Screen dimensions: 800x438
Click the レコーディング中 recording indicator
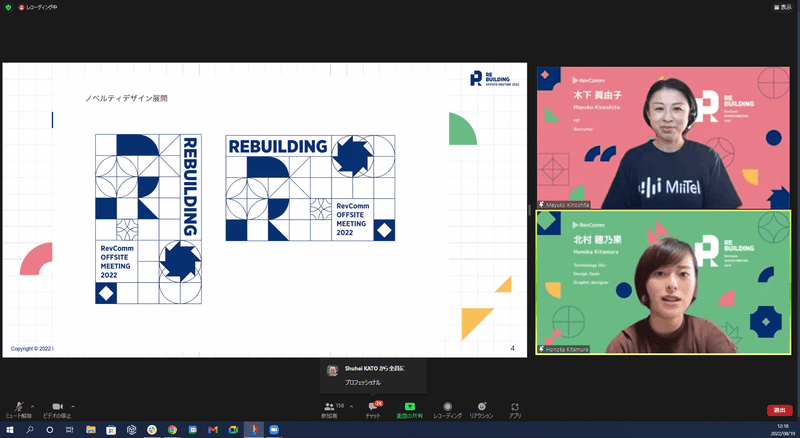coord(38,8)
